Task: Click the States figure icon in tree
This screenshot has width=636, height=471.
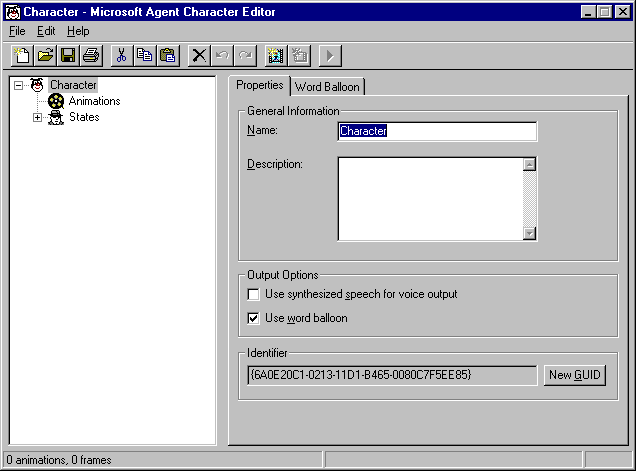Action: (56, 117)
